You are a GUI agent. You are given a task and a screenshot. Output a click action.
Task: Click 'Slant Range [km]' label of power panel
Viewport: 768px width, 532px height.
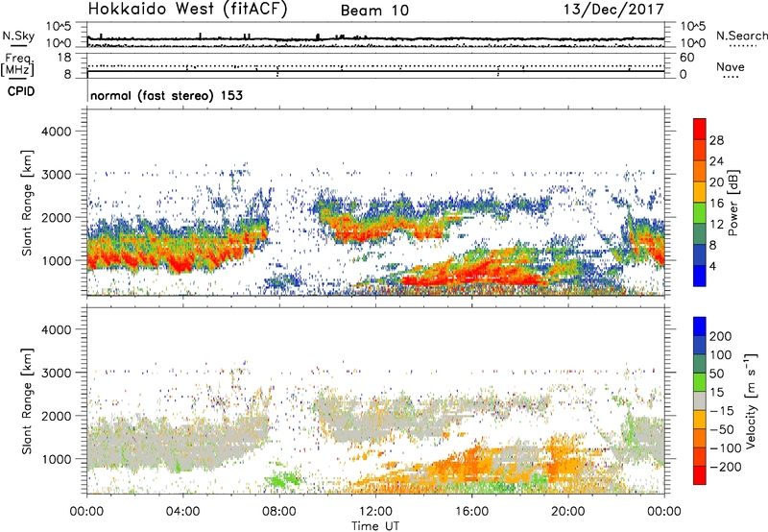coord(27,203)
